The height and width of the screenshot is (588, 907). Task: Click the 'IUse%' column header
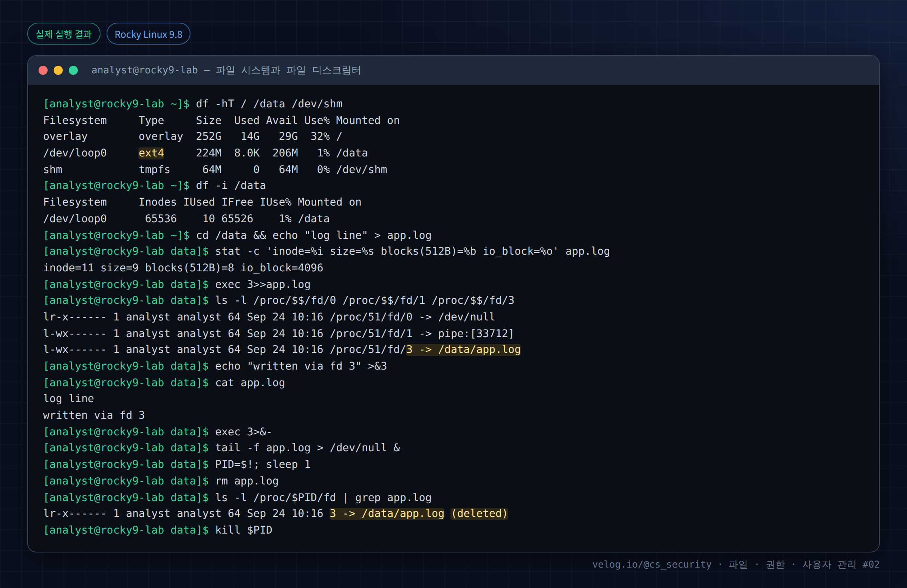pyautogui.click(x=276, y=202)
